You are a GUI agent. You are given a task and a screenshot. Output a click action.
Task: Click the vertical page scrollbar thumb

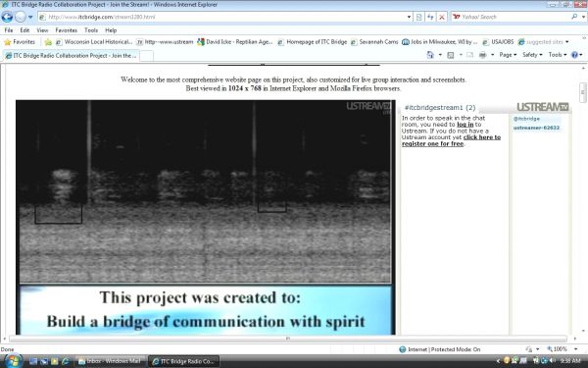point(583,92)
